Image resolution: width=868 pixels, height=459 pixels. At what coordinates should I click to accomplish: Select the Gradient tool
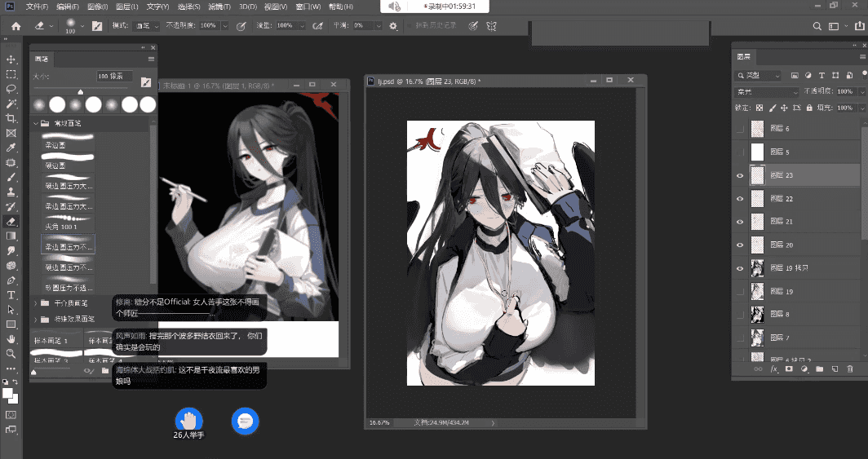11,236
